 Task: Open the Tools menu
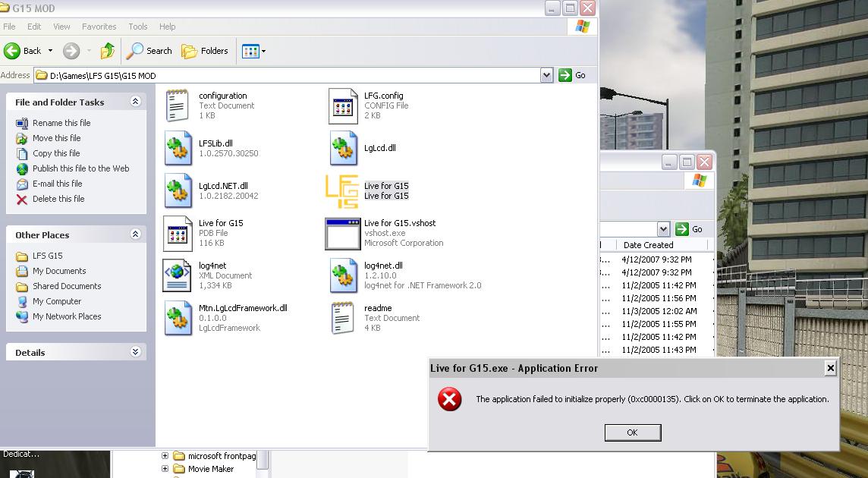[x=138, y=27]
